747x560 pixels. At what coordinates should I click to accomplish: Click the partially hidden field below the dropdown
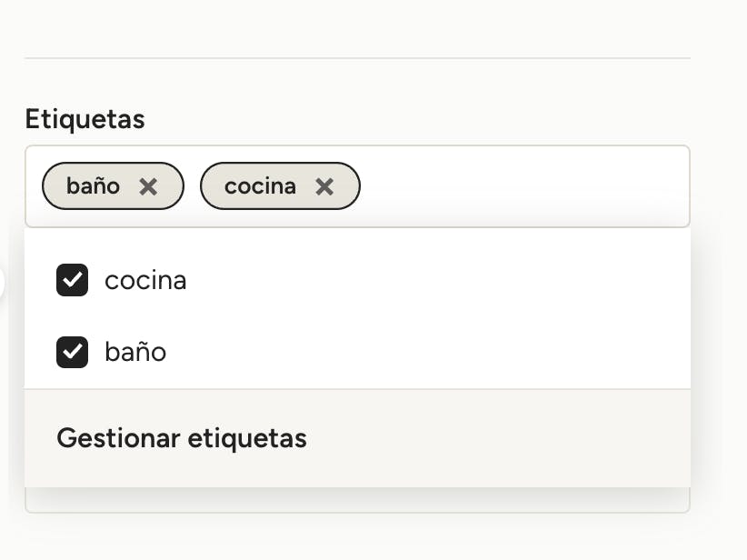click(x=357, y=500)
